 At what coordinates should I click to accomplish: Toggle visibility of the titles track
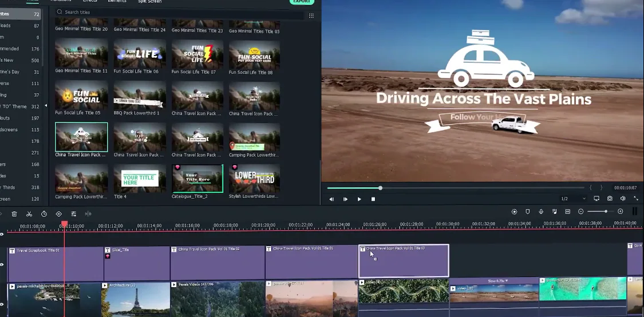click(x=2, y=264)
